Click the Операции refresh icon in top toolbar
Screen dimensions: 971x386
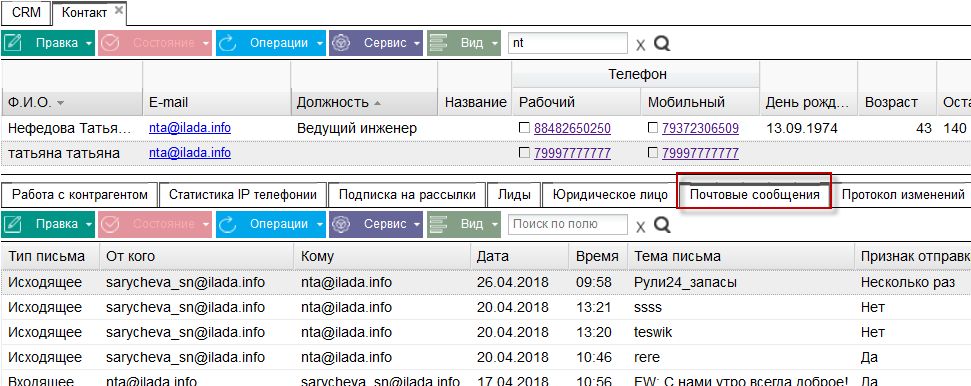click(229, 43)
